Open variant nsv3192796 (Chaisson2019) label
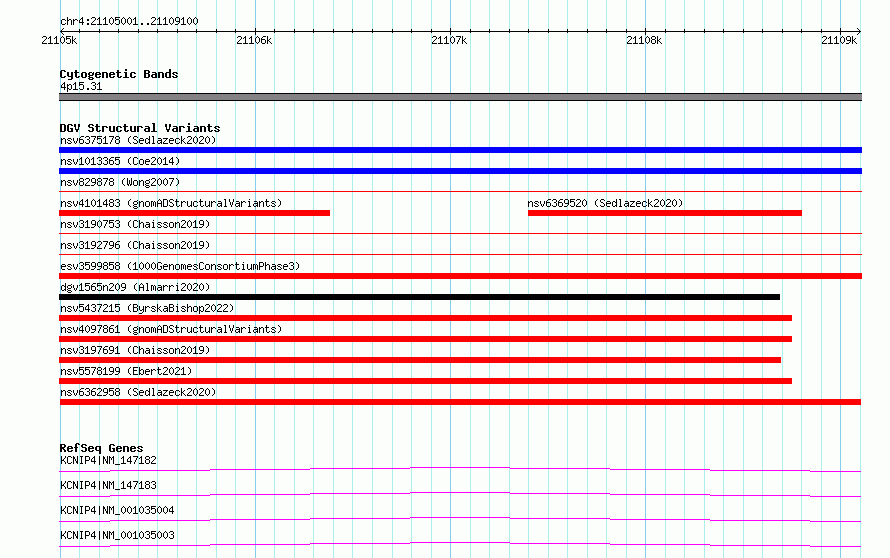Screen dimensions: 890x558 tap(135, 245)
